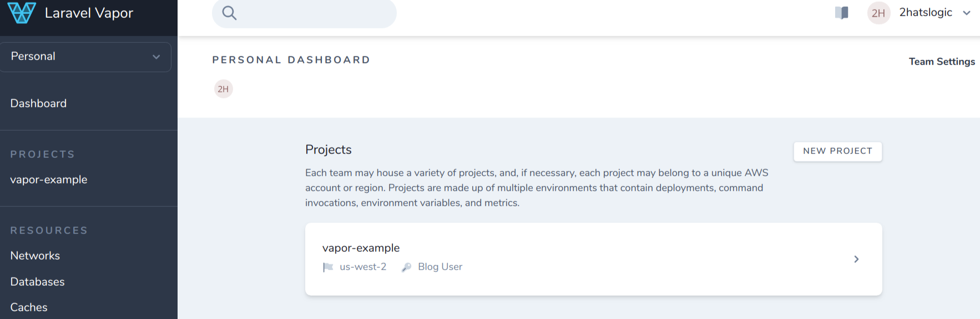
Task: Open Databases in the sidebar
Action: [x=37, y=282]
